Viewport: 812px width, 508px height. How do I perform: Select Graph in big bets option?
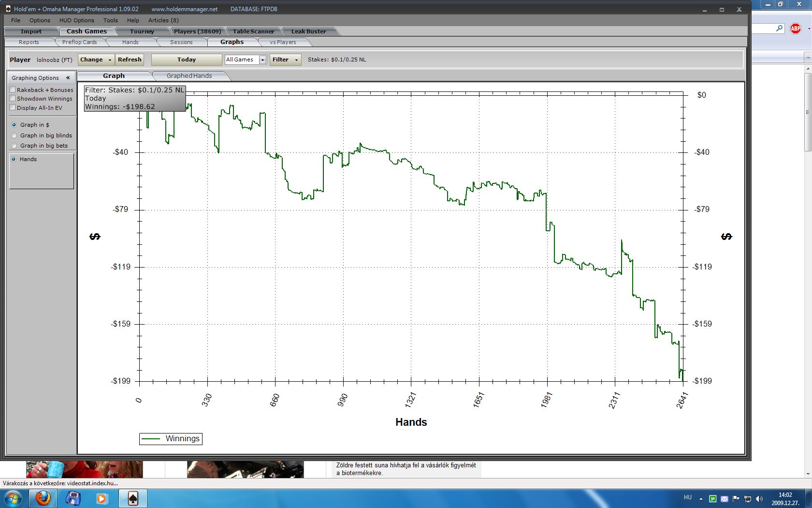(14, 146)
